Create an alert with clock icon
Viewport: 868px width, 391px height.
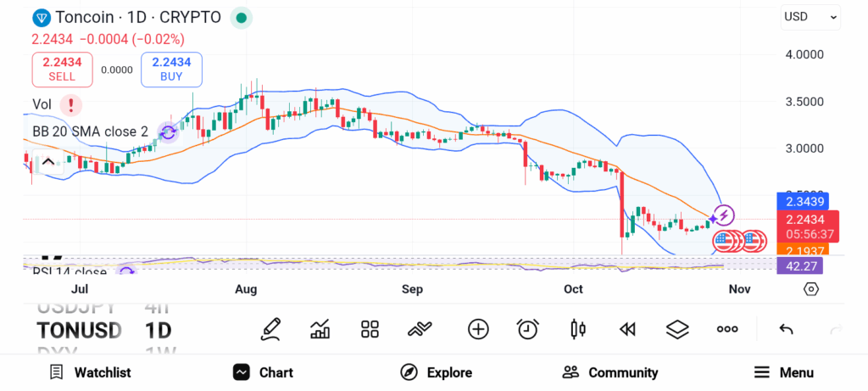[x=528, y=329]
